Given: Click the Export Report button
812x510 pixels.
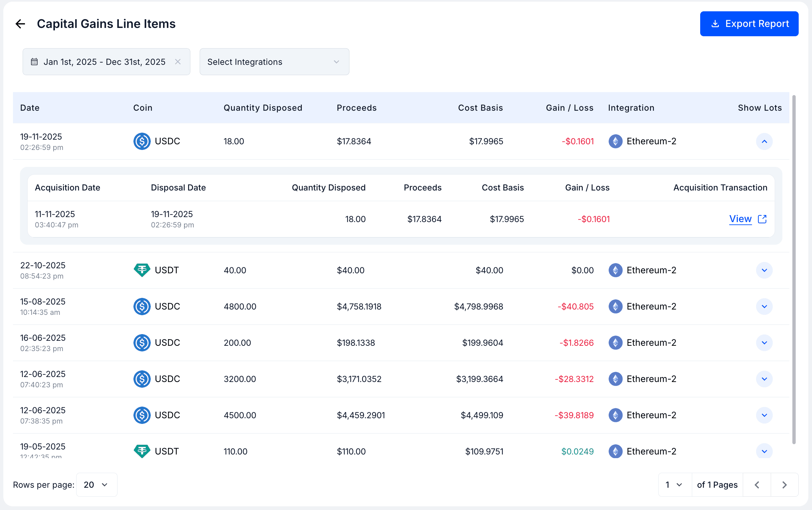Looking at the screenshot, I should point(749,24).
